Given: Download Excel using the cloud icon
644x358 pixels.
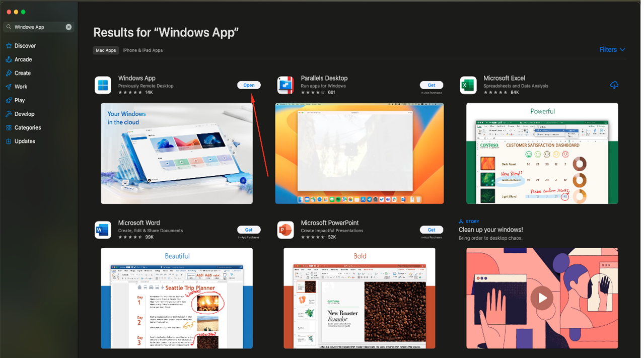Looking at the screenshot, I should click(614, 85).
